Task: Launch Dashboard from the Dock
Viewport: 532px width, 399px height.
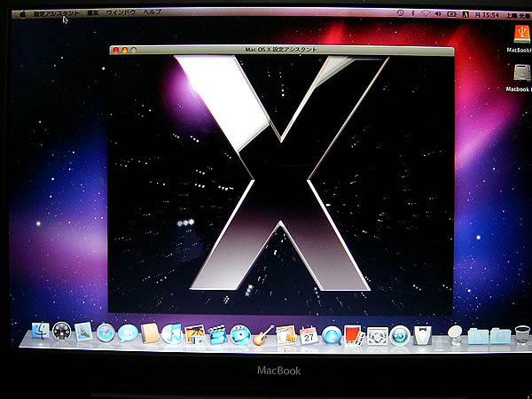Action: click(x=62, y=332)
